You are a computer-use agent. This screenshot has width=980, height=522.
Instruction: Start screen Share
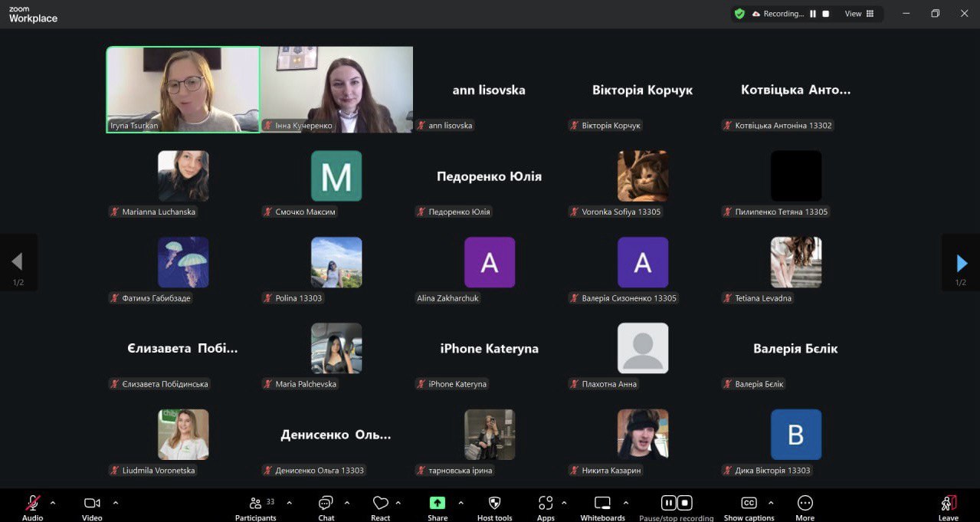tap(438, 504)
